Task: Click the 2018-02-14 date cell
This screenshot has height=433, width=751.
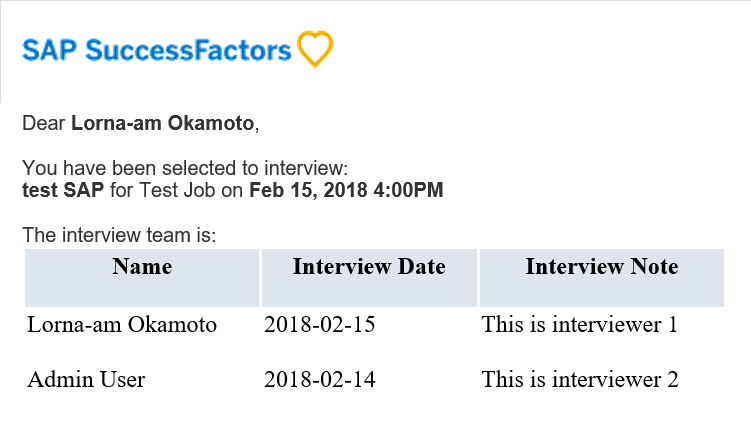Action: point(319,380)
